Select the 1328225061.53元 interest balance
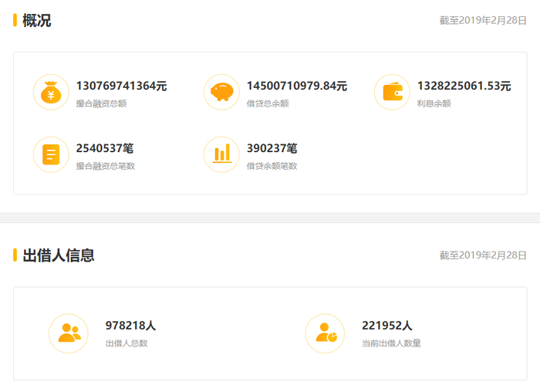Viewport: 540px width, 392px height. tap(464, 86)
